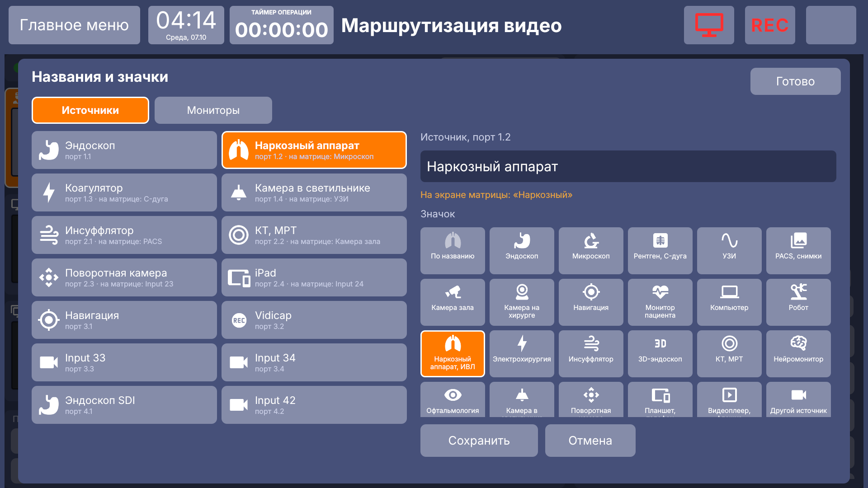This screenshot has width=868, height=488.
Task: Choose the Навигация icon tile
Action: coord(591,302)
